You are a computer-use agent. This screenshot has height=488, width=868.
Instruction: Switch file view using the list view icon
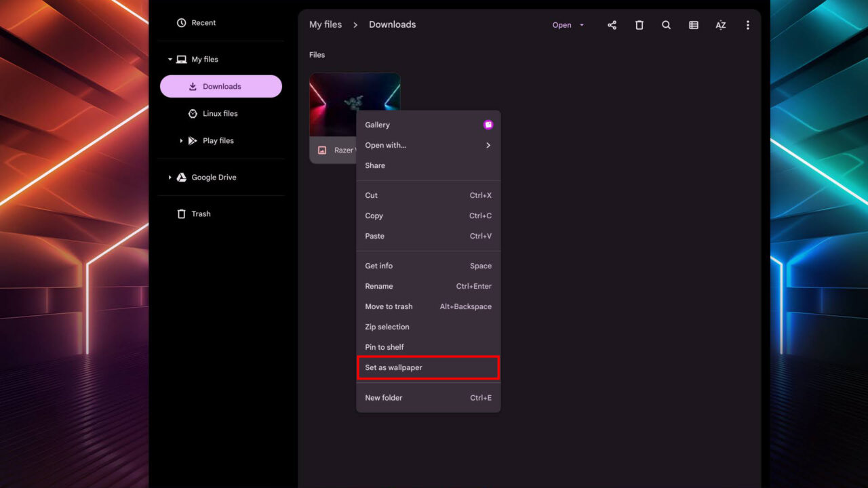coord(693,24)
